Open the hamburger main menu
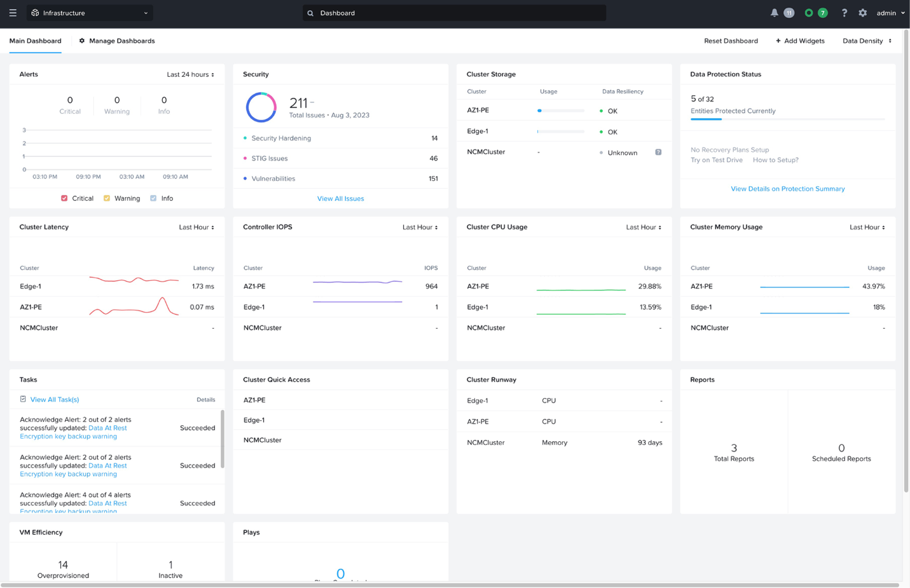This screenshot has height=588, width=910. point(13,13)
